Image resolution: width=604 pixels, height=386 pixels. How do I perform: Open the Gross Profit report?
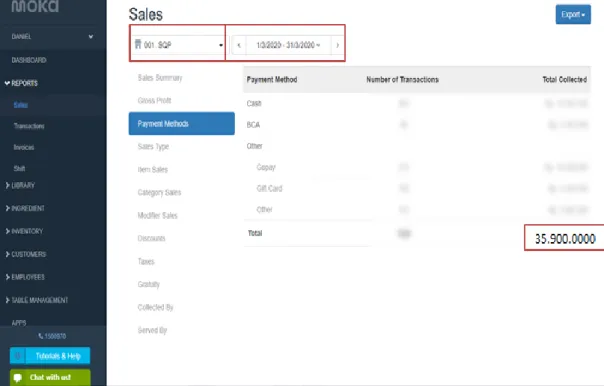(x=154, y=101)
